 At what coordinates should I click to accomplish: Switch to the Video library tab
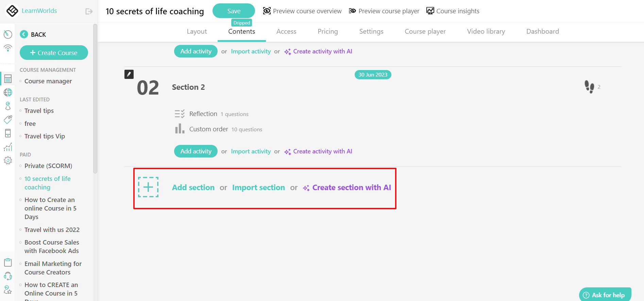[486, 31]
